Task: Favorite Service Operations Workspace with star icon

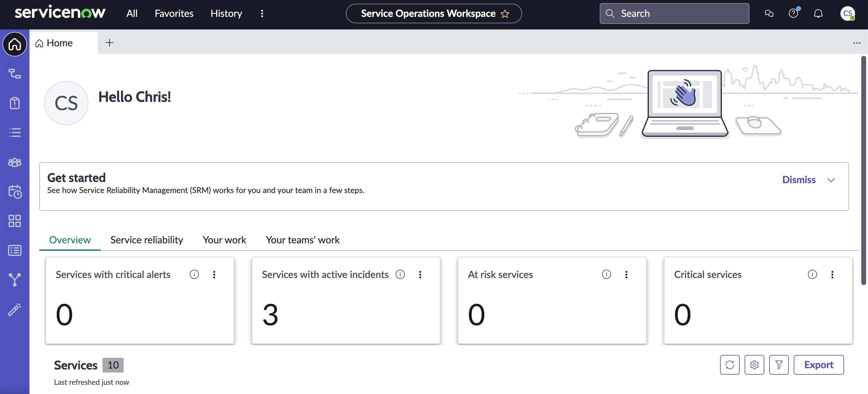Action: [x=505, y=14]
